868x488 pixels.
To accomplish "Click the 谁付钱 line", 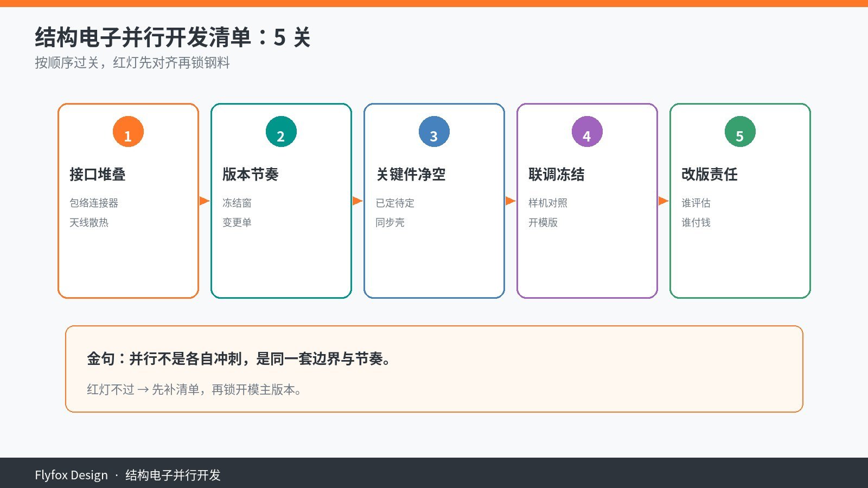I will 696,222.
